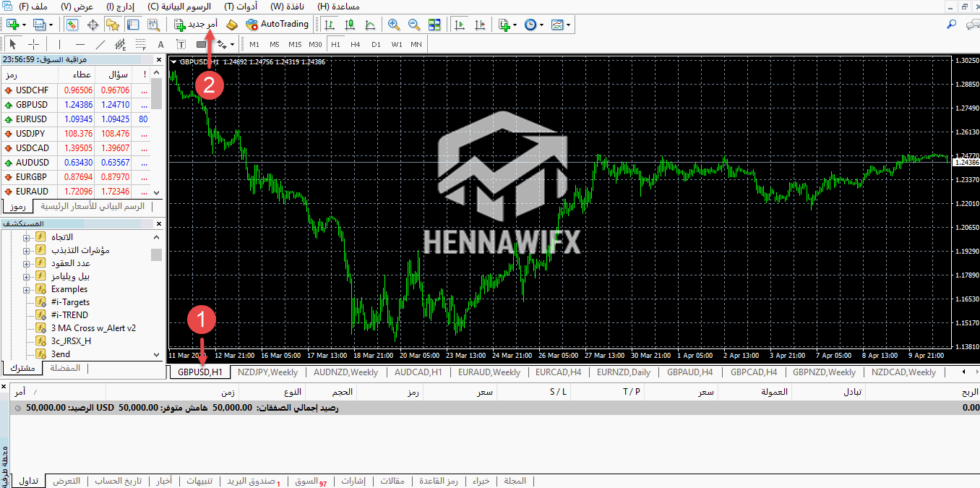Select the Crosshair tool
Viewport: 980px width, 488px height.
pos(34,45)
